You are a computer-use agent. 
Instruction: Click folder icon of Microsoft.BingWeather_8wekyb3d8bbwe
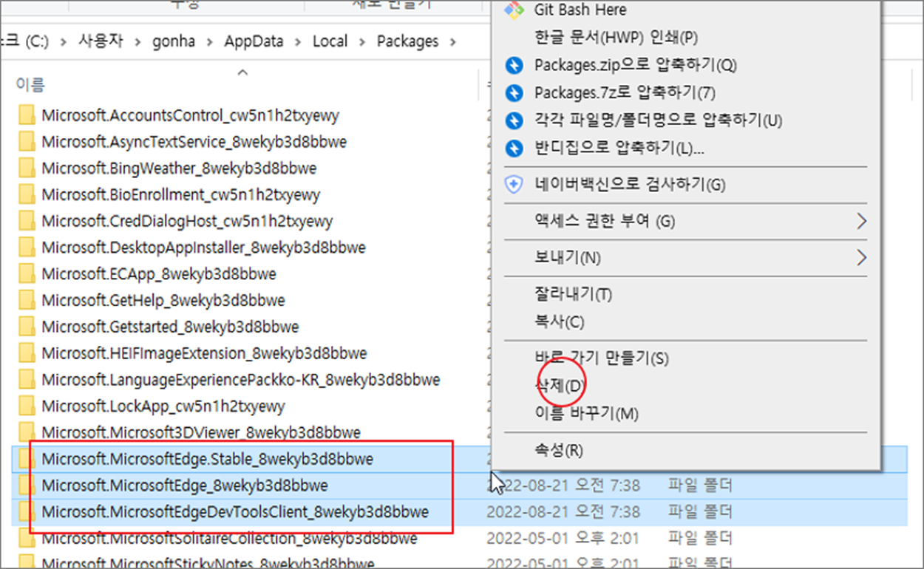tap(27, 168)
